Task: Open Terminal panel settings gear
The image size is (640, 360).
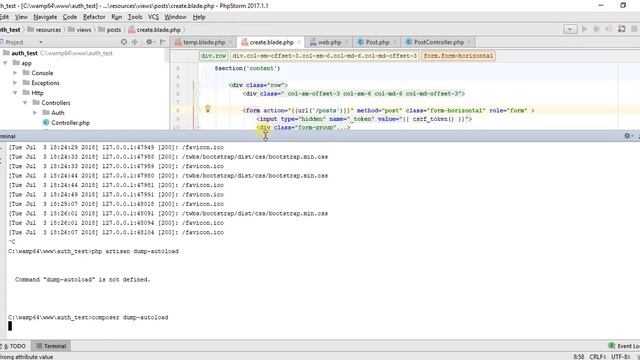Action: click(628, 136)
